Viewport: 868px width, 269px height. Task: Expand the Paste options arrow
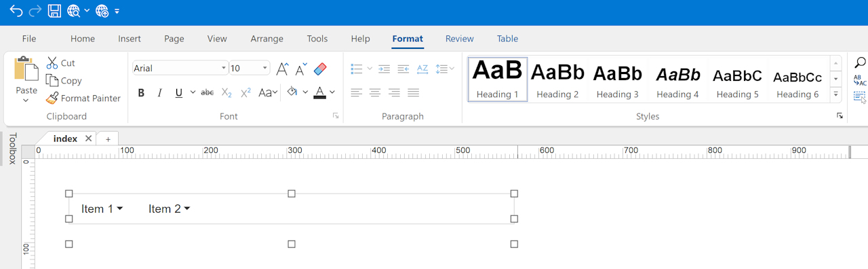coord(26,101)
